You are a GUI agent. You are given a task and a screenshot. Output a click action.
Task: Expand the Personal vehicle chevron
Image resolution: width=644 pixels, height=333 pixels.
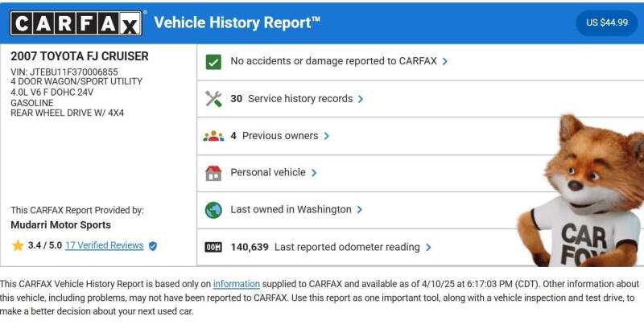coord(314,173)
